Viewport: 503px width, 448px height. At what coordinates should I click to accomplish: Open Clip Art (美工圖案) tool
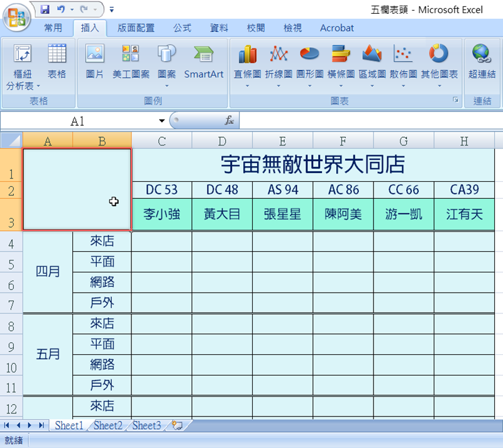131,55
